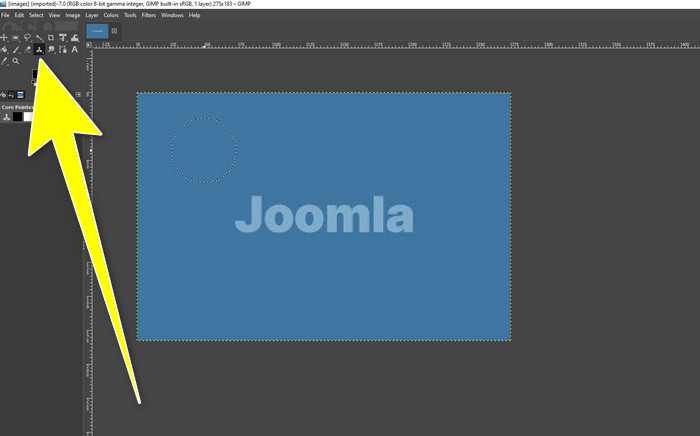Open the View menu
This screenshot has width=700, height=436.
pyautogui.click(x=54, y=15)
